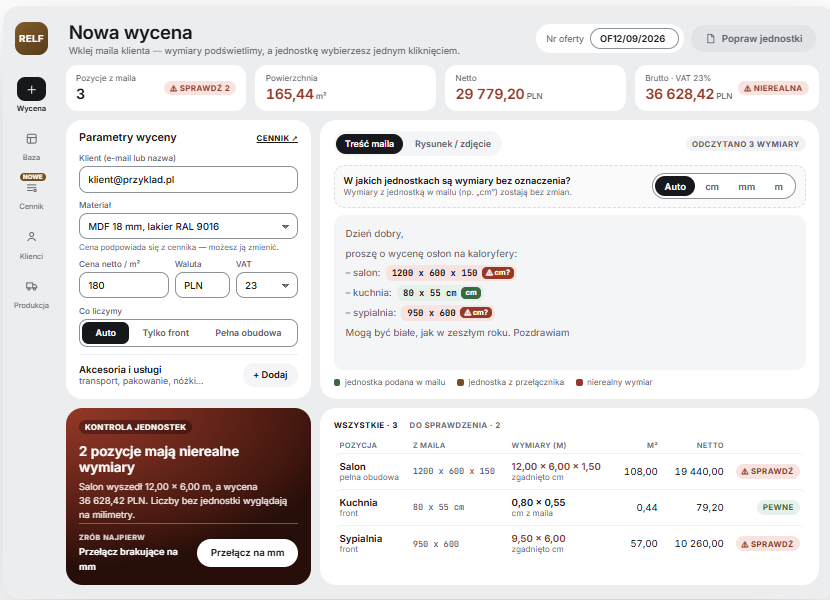Click the green cm tag on kuchnia dimensions
The height and width of the screenshot is (600, 830).
(471, 293)
